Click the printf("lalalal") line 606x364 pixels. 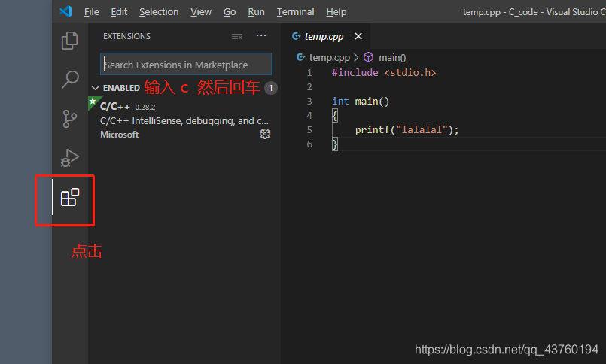(407, 129)
